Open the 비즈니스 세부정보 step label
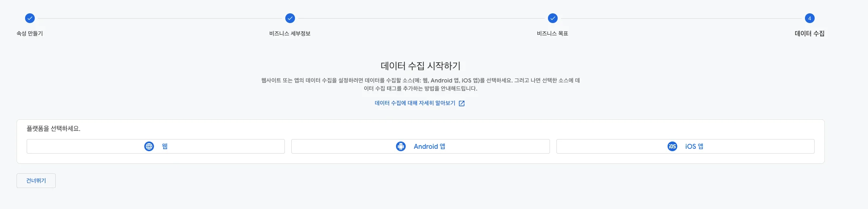 click(290, 34)
